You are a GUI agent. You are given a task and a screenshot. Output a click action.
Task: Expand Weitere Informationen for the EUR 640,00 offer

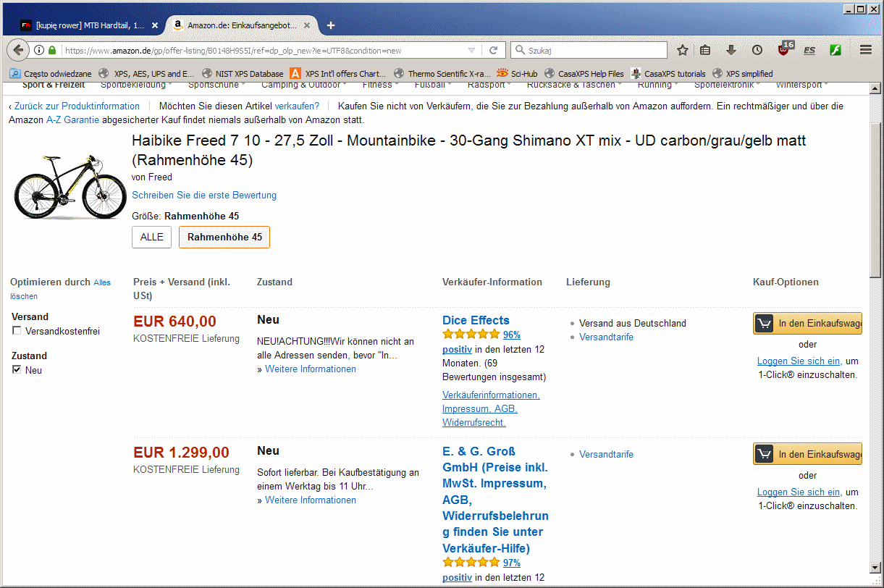click(x=310, y=369)
